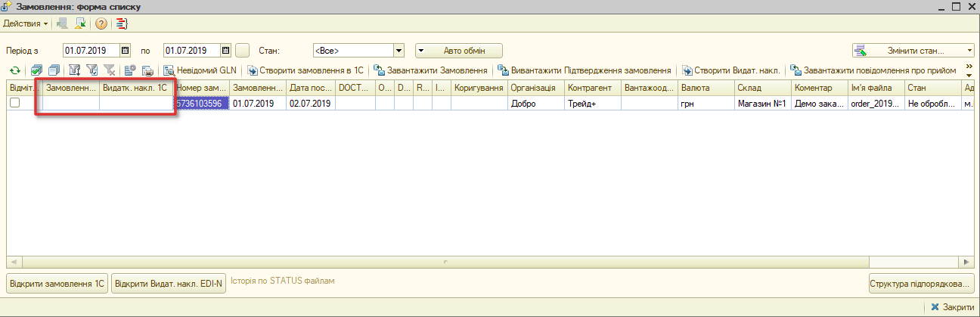
Task: Click the Ім'я файла column header
Action: (876, 88)
